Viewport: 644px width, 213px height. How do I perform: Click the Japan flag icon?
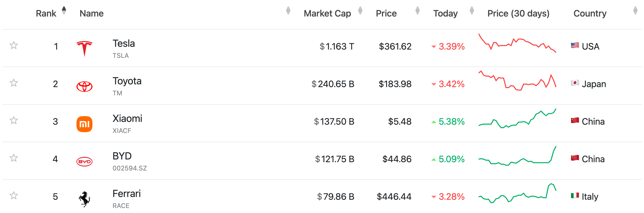[575, 83]
